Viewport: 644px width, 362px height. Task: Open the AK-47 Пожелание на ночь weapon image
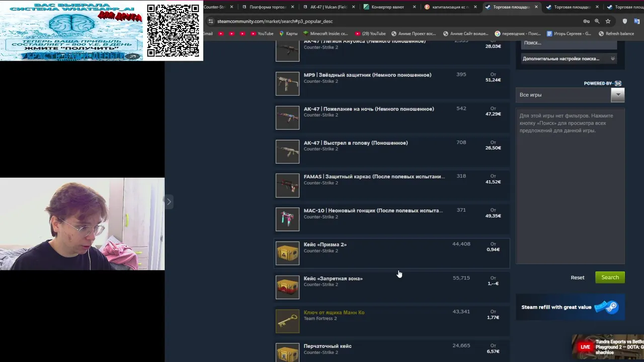coord(287,118)
